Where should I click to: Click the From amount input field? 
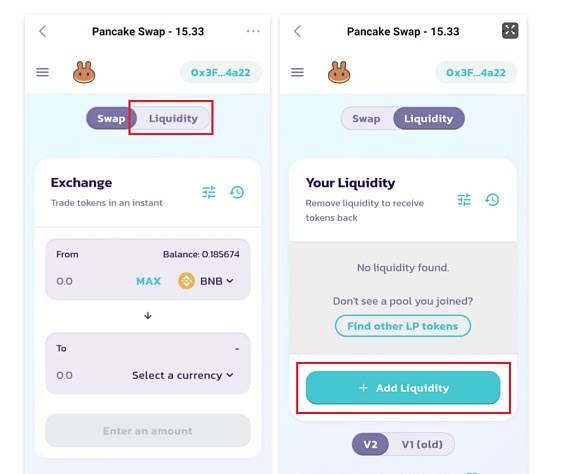pos(90,281)
